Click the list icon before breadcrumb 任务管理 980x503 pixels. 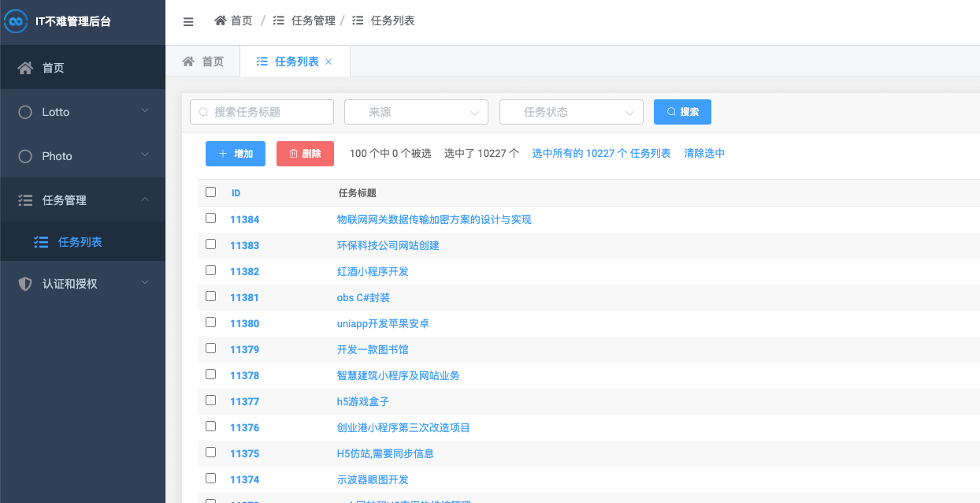(x=279, y=20)
